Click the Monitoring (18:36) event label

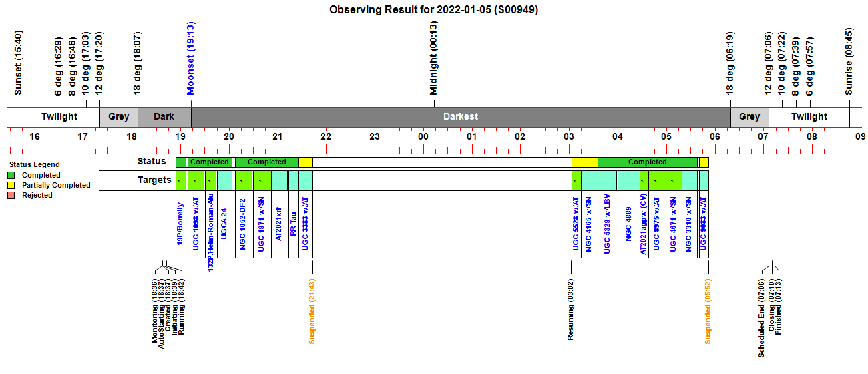tap(154, 309)
